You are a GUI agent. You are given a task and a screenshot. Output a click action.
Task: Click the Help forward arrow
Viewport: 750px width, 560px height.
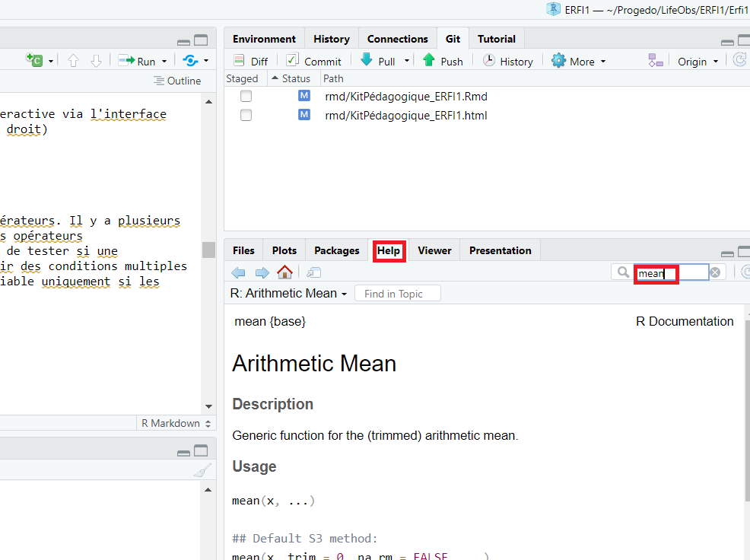click(x=262, y=272)
